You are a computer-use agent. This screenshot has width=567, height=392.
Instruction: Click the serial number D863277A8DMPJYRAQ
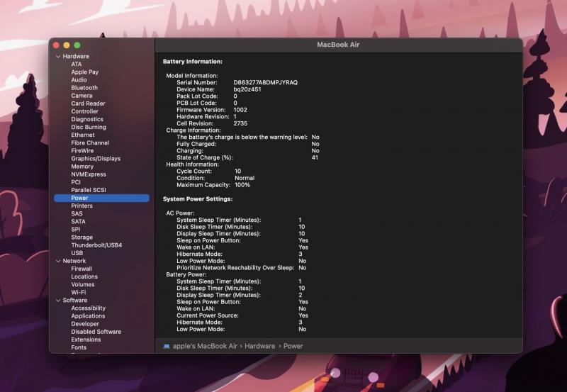[265, 82]
